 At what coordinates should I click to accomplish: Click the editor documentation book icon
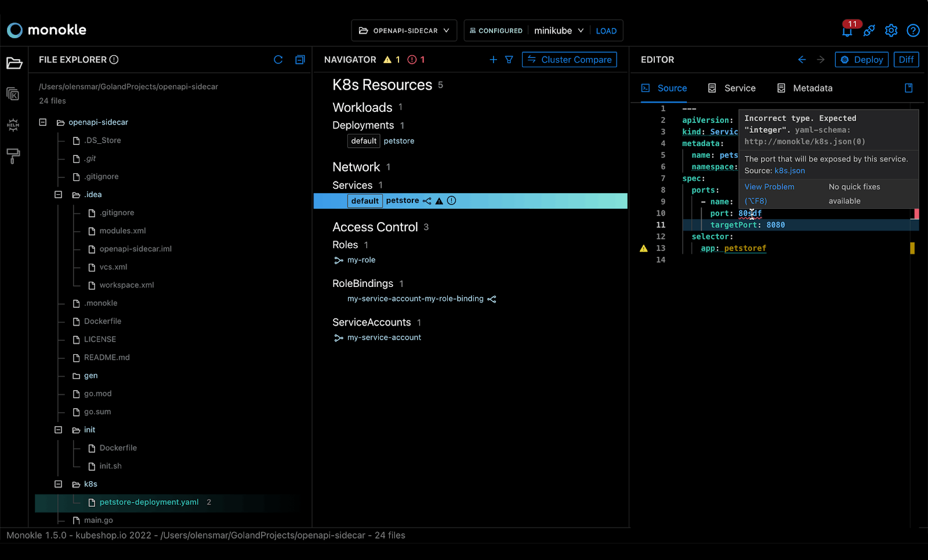pyautogui.click(x=909, y=88)
